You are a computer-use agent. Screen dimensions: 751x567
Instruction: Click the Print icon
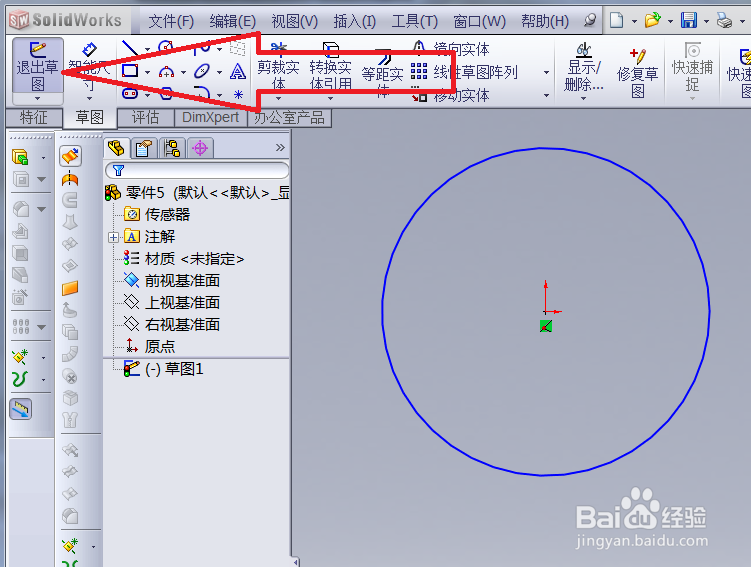(724, 20)
